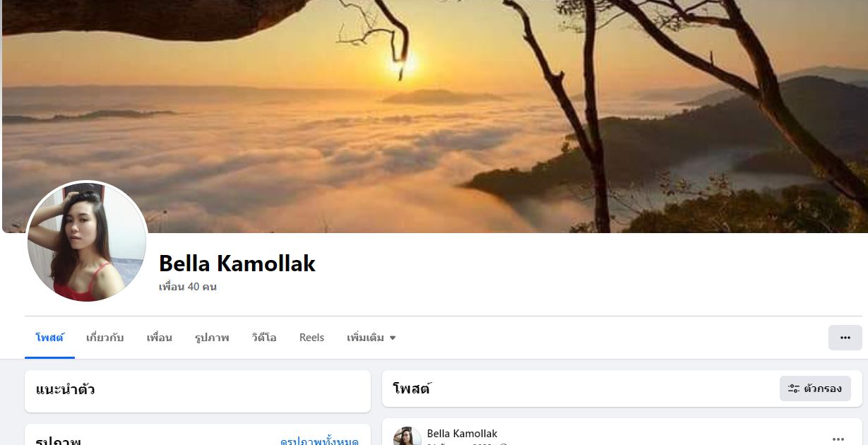Open the ดูรูปภาพทั้งหมด link
868x445 pixels.
[319, 441]
